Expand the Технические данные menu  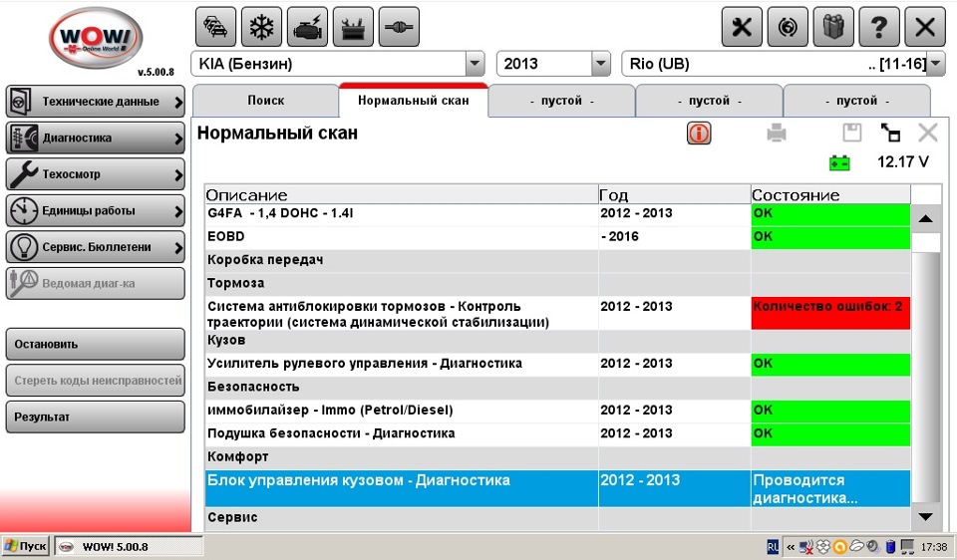point(96,102)
